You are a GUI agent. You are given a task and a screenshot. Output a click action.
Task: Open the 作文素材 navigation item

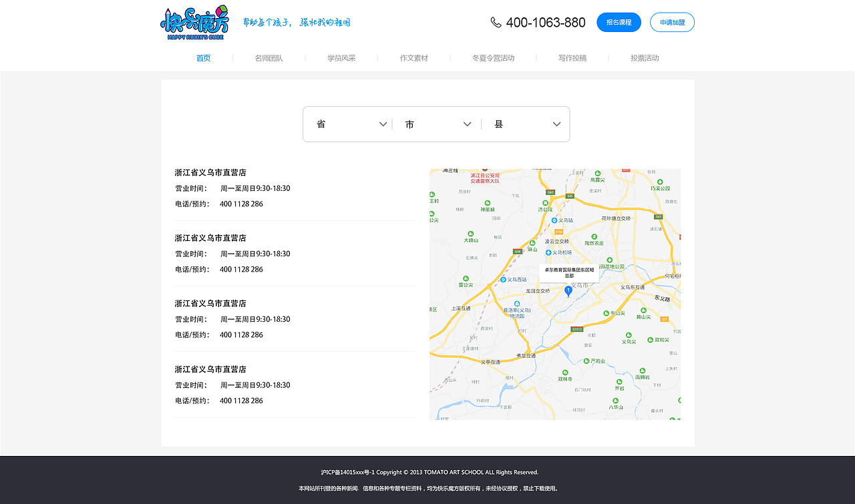pyautogui.click(x=414, y=58)
